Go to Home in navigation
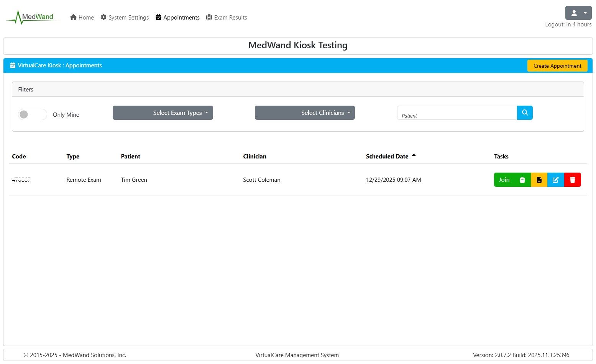 point(82,18)
